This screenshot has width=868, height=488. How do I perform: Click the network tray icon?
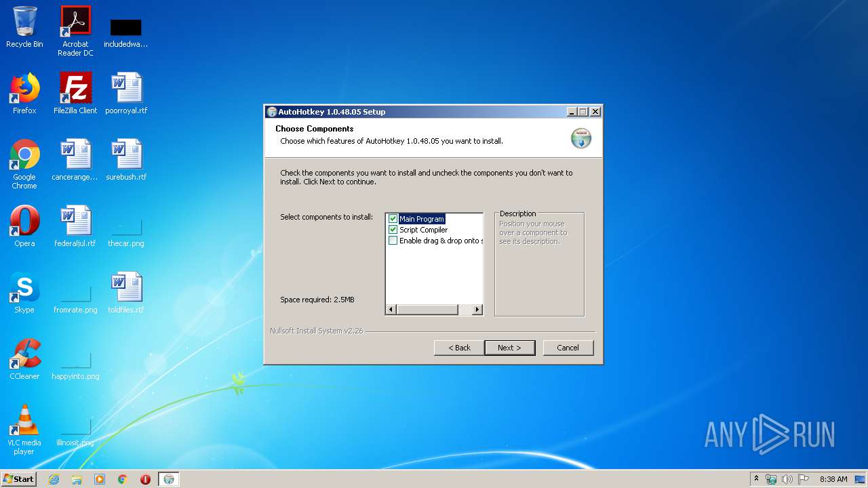[x=771, y=479]
